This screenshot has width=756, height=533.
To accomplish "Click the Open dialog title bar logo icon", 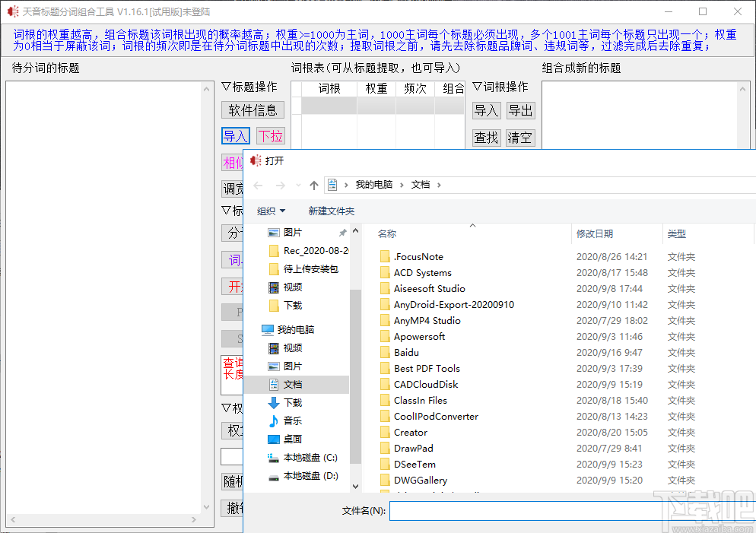I will point(256,160).
